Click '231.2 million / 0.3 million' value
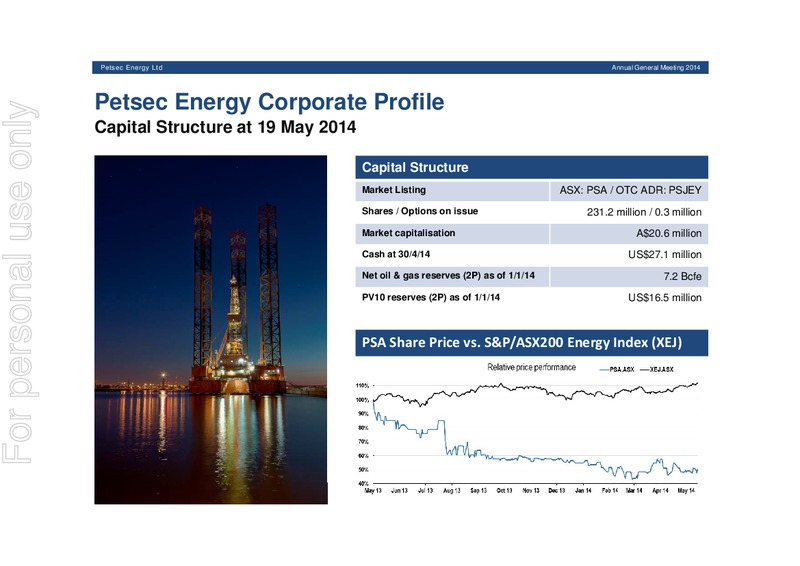Viewport: 800px width, 566px height. pos(644,212)
